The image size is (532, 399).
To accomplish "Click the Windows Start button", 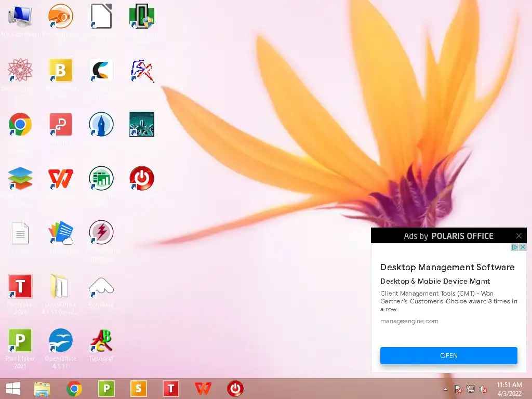I will click(13, 389).
